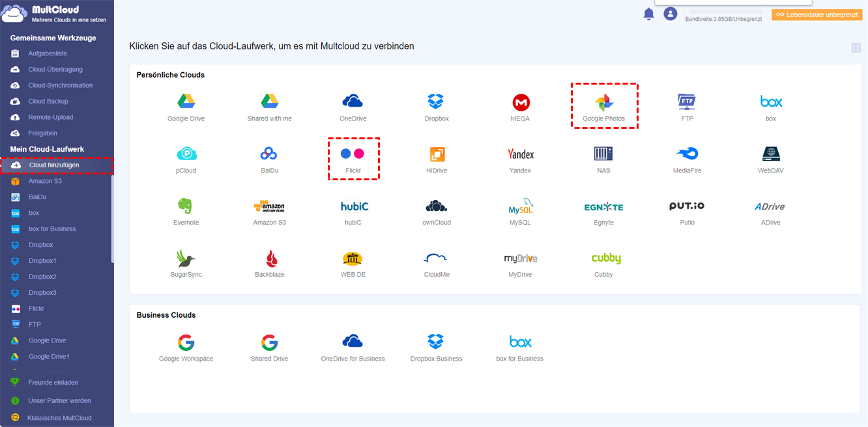Choose the HiDrive cloud icon

coord(437,154)
